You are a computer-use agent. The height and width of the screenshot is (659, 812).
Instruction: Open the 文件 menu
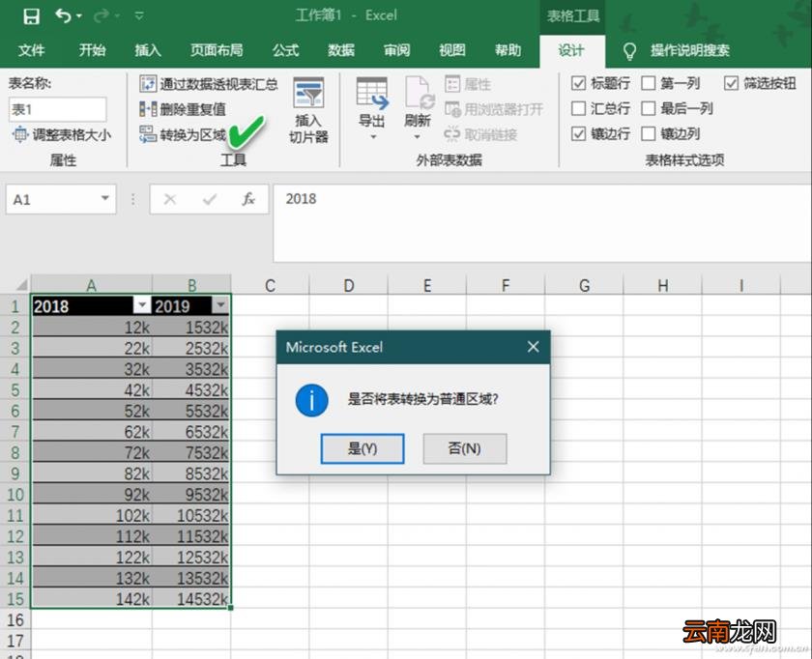31,50
